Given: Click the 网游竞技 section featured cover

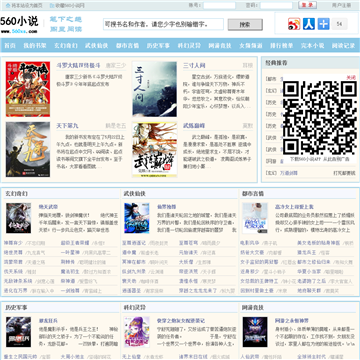Looking at the screenshot, I should [255, 332].
